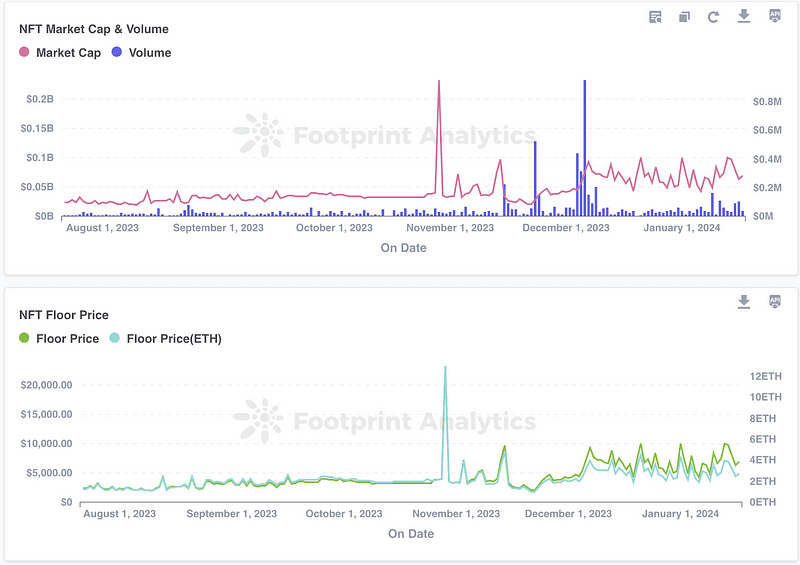Viewport: 800px width, 565px height.
Task: Click the $5,000.00 axis label
Action: tap(49, 473)
